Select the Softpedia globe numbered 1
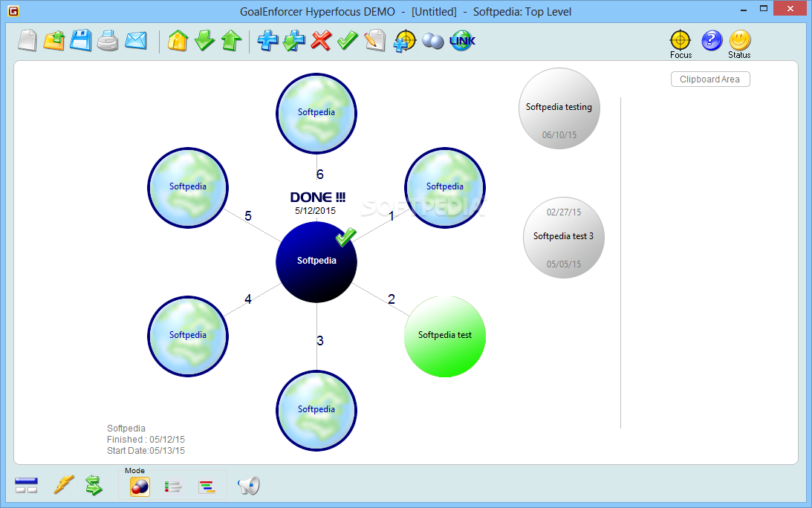812x508 pixels. (445, 188)
